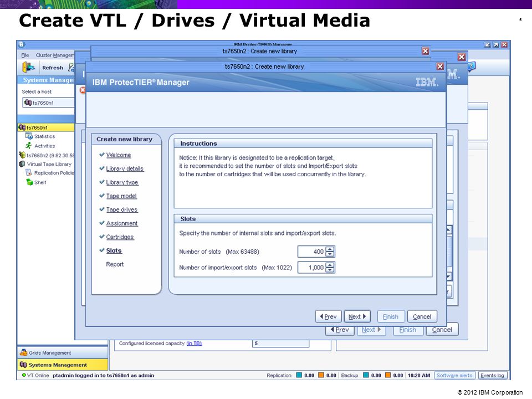Screen dimensions: 532x399
Task: Click the Statistics icon in tree
Action: (x=29, y=136)
